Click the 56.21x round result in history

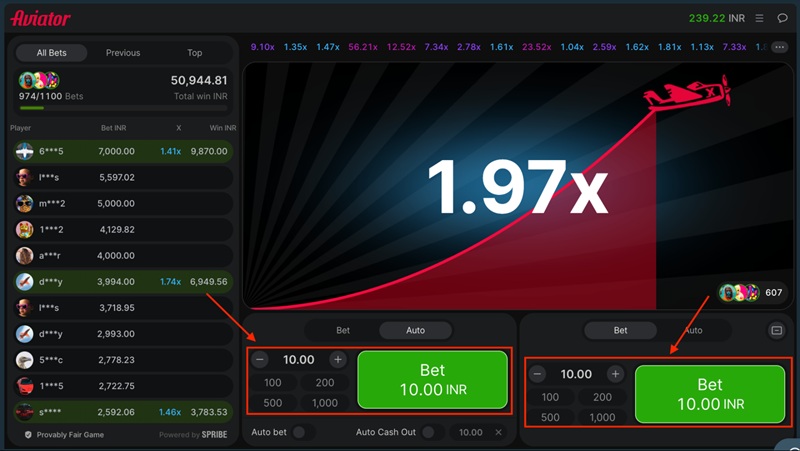(x=363, y=47)
